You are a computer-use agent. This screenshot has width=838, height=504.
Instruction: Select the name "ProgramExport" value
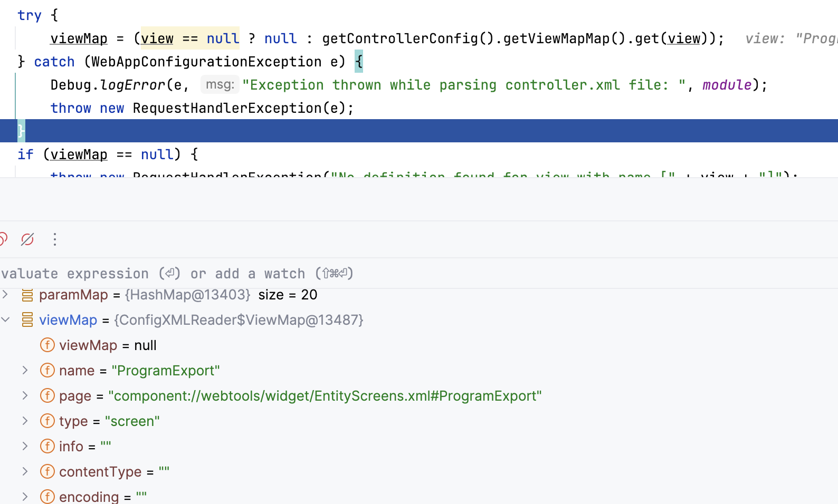coord(166,371)
